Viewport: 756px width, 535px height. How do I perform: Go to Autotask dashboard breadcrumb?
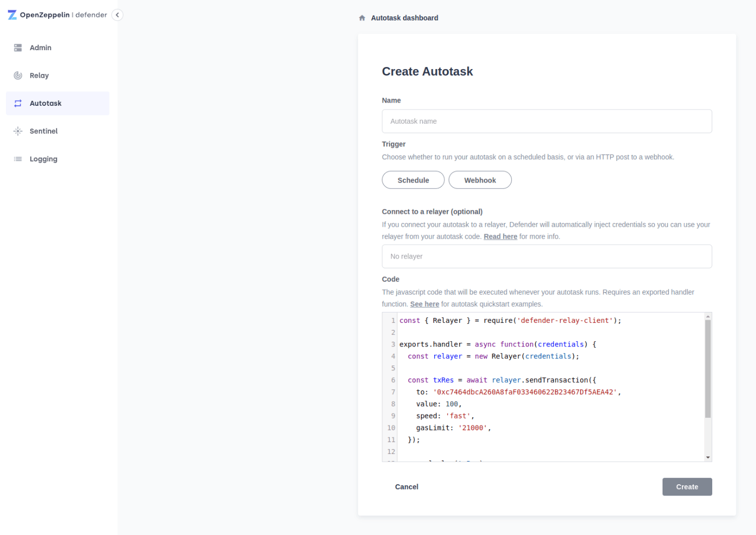tap(404, 18)
